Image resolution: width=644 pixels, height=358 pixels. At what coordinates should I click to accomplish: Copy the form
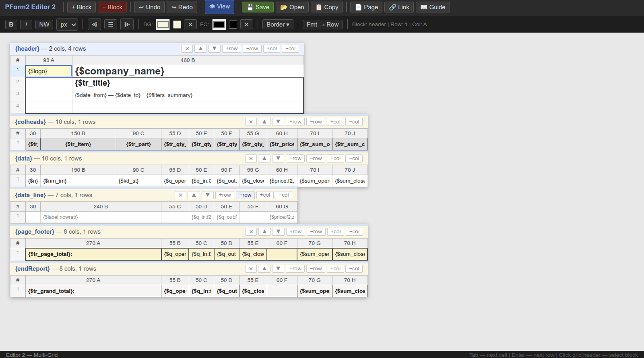(x=327, y=7)
